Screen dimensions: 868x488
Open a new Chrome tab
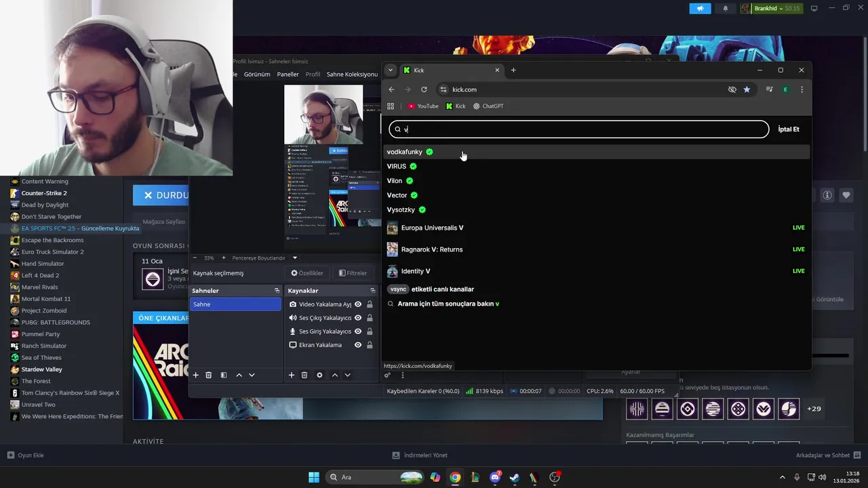coord(513,70)
